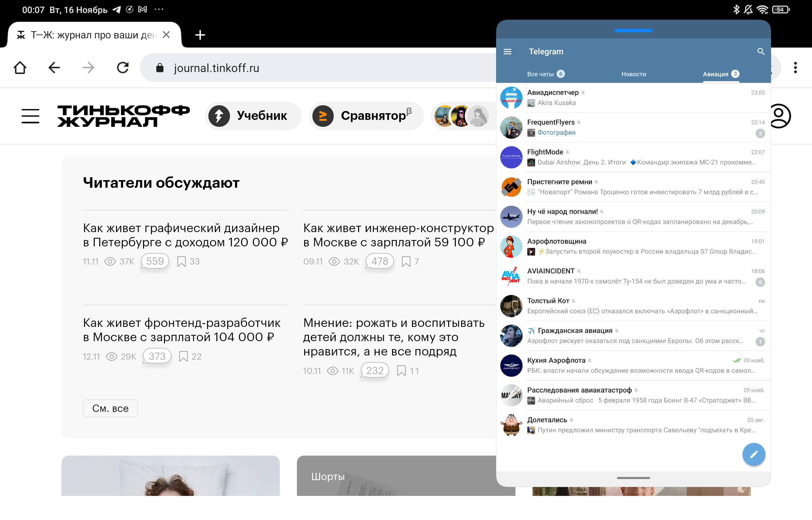Screen dimensions: 812x520
Task: Open comments bubble showing 559
Action: [155, 261]
